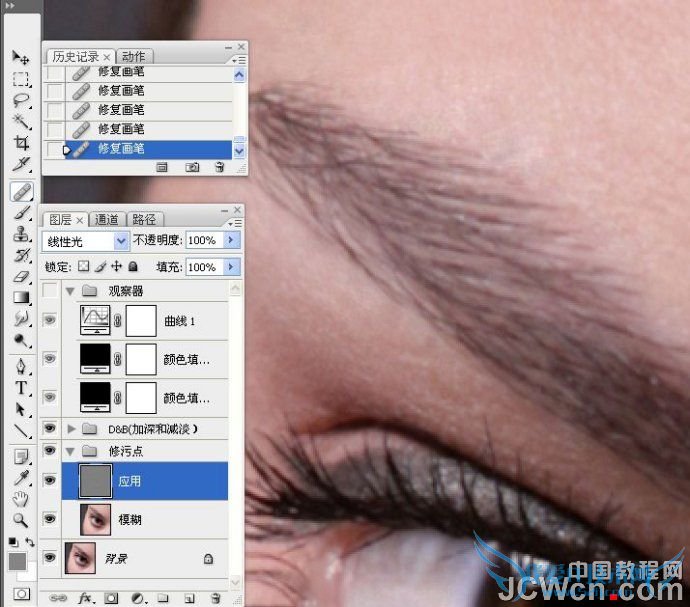Switch to the 通道 tab
690x607 pixels.
coord(106,219)
